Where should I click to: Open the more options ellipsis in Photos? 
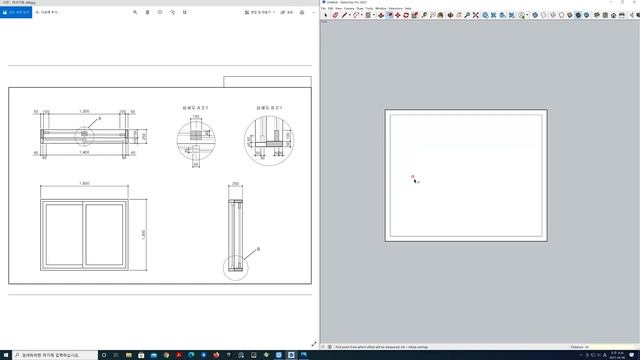314,12
